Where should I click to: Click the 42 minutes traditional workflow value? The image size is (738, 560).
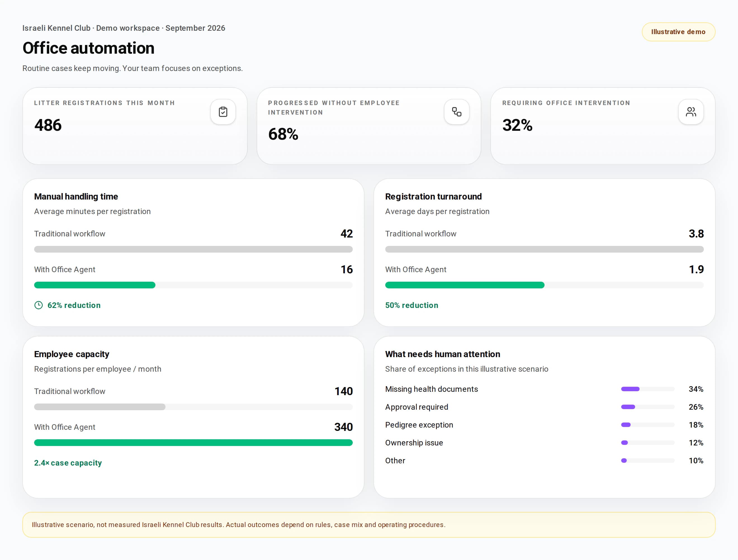346,233
